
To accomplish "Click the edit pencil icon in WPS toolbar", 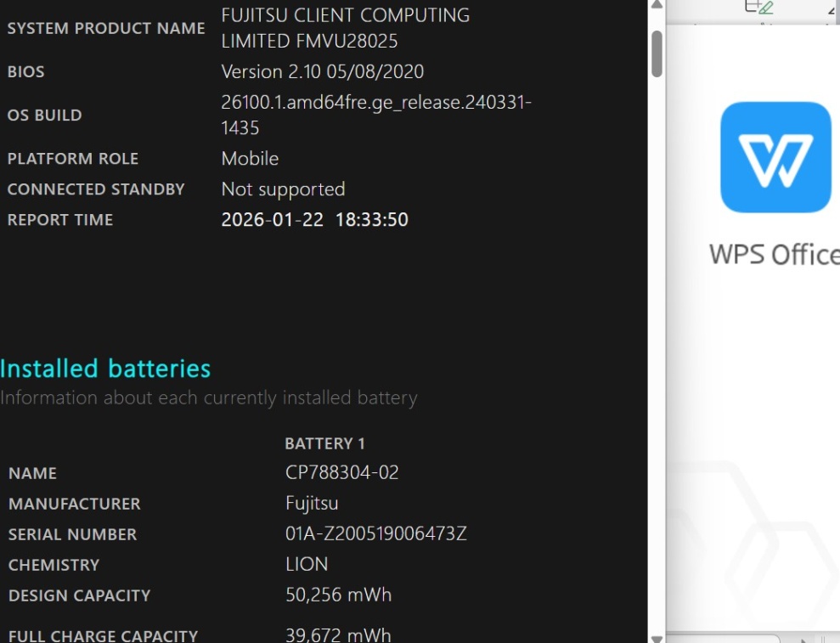I will coord(765,7).
